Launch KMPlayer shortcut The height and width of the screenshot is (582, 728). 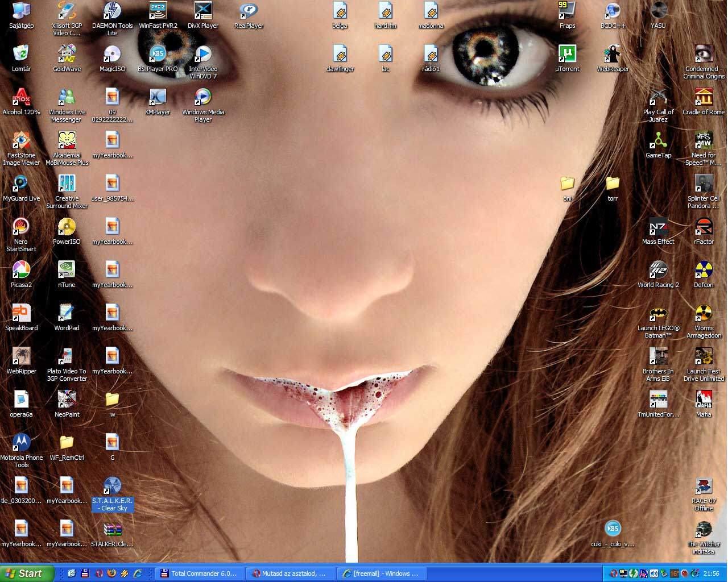click(158, 102)
